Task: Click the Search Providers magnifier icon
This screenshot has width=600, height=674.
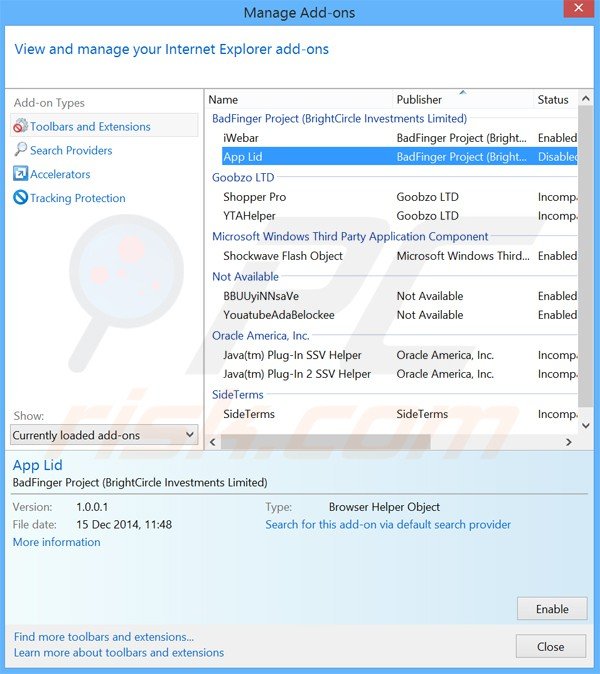Action: click(x=20, y=150)
